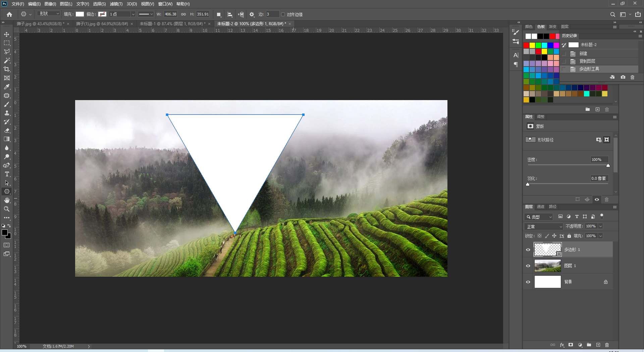Open the stroke width dropdown
The height and width of the screenshot is (352, 644).
pyautogui.click(x=133, y=14)
